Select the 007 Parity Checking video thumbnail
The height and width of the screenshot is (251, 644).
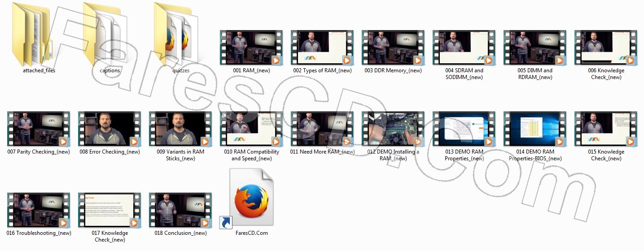39,129
